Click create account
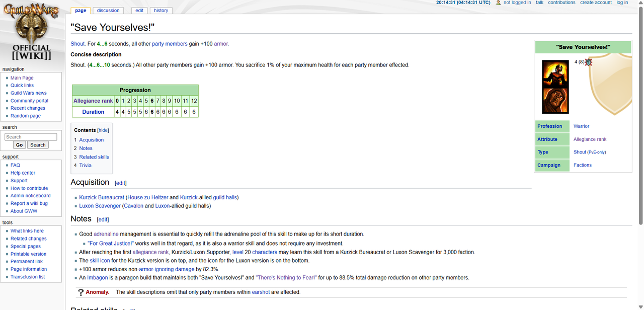Viewport: 644px width, 310px height. [x=596, y=3]
